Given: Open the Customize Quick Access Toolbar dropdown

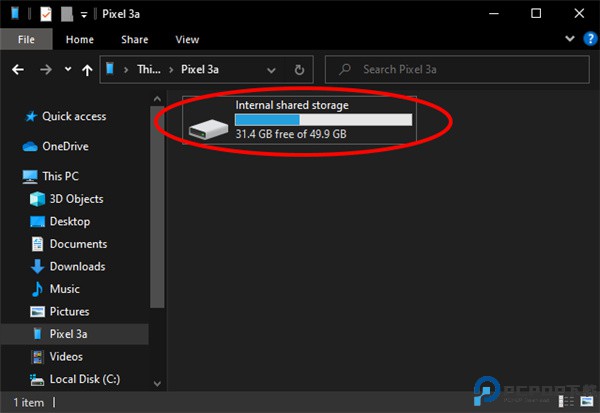Looking at the screenshot, I should point(84,15).
